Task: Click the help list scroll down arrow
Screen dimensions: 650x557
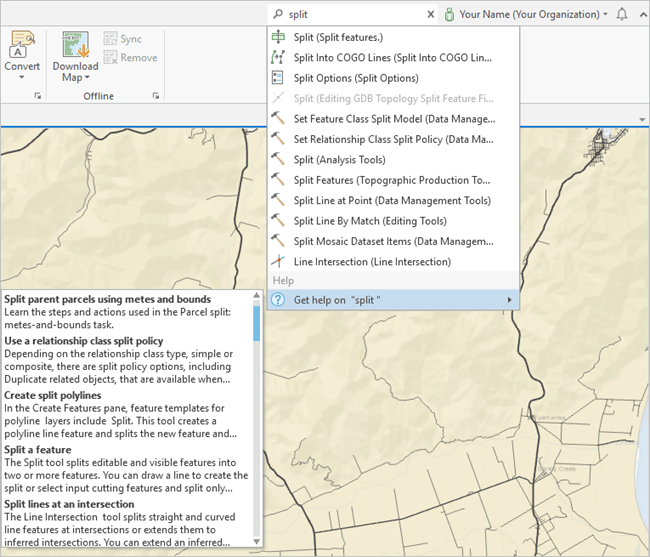Action: click(x=257, y=541)
